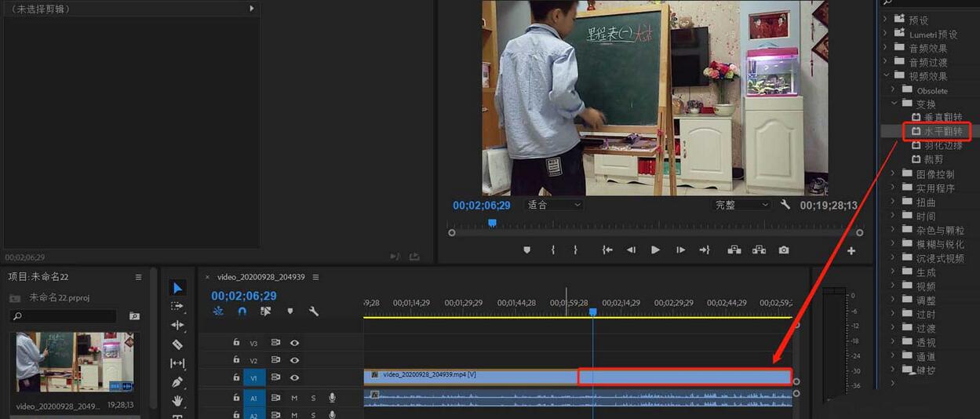Image resolution: width=980 pixels, height=419 pixels.
Task: Click the Lift button in program monitor
Action: click(734, 250)
